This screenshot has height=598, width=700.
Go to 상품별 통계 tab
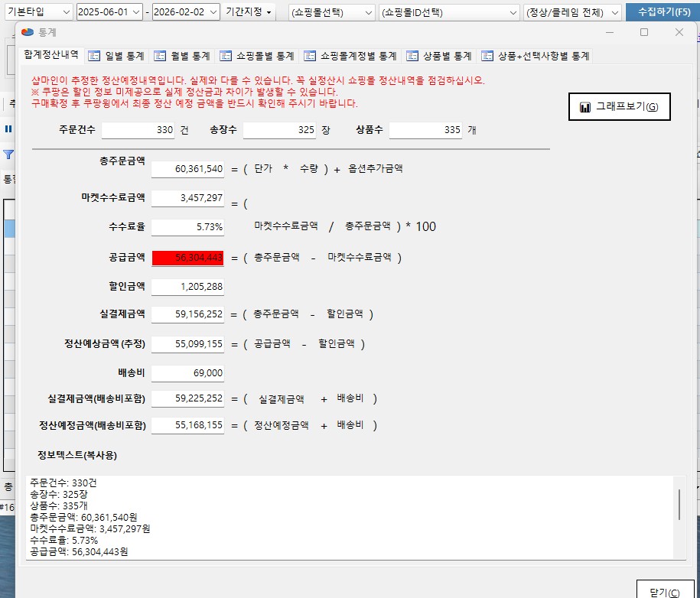click(x=439, y=57)
